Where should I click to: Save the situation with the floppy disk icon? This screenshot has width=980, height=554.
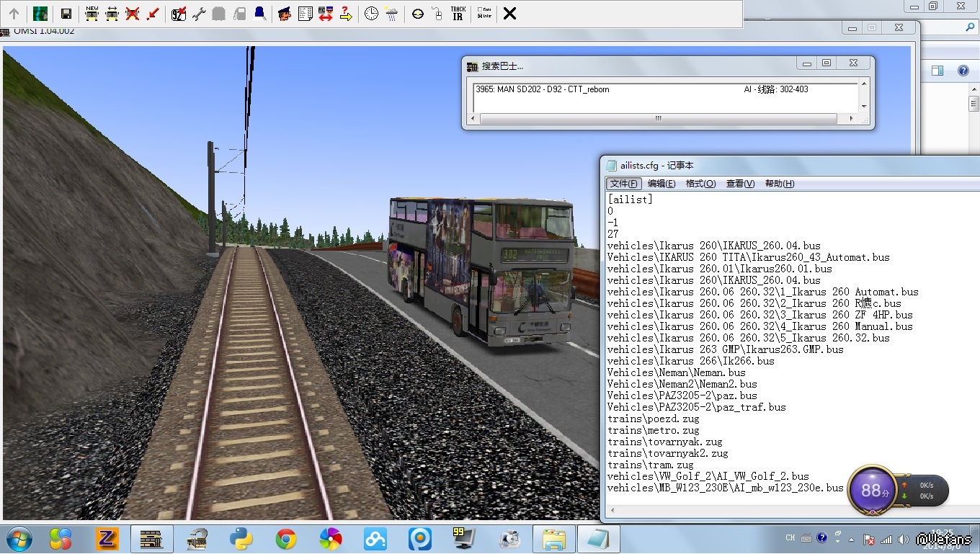pyautogui.click(x=66, y=14)
